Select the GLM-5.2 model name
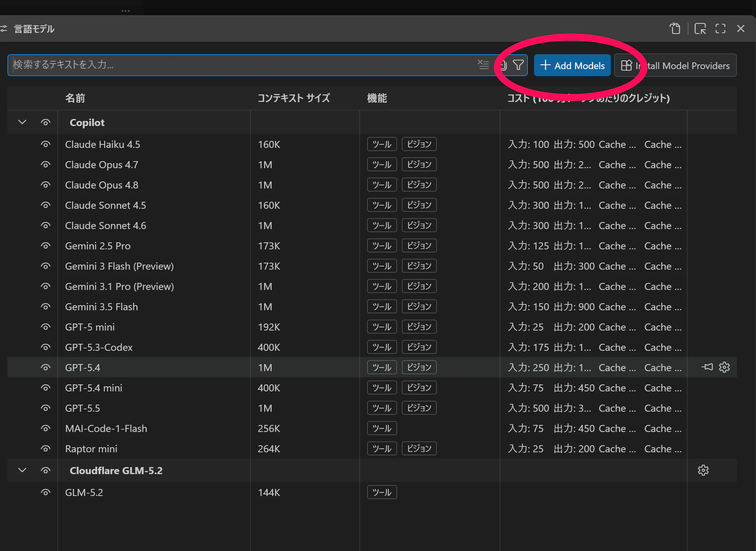Image resolution: width=756 pixels, height=551 pixels. coord(84,492)
